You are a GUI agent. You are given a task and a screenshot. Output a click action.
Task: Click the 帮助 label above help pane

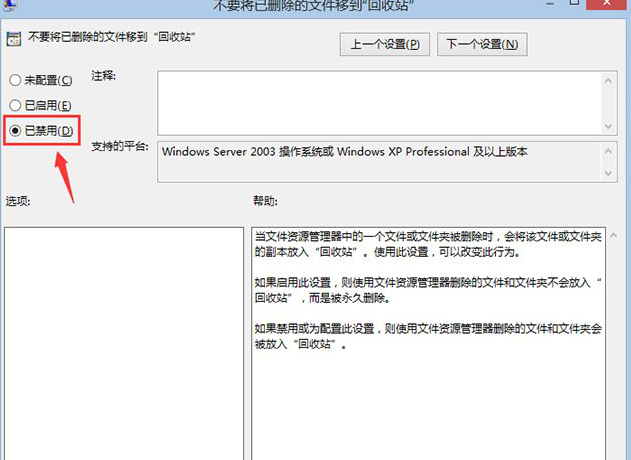click(265, 202)
